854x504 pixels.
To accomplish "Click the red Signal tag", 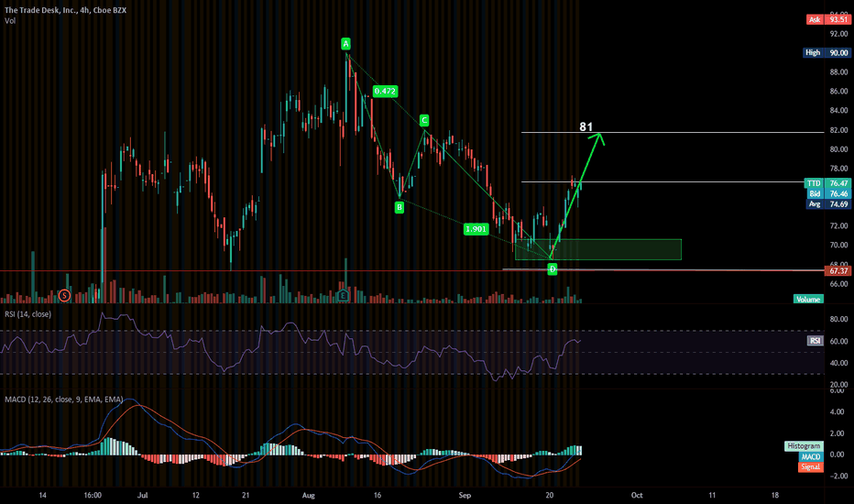I will 810,467.
